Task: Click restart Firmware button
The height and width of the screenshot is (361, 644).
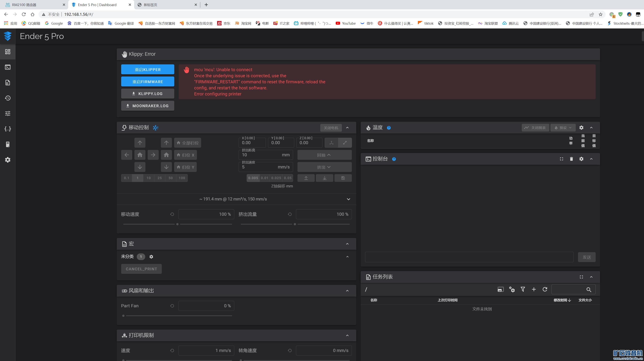Action: click(x=148, y=82)
